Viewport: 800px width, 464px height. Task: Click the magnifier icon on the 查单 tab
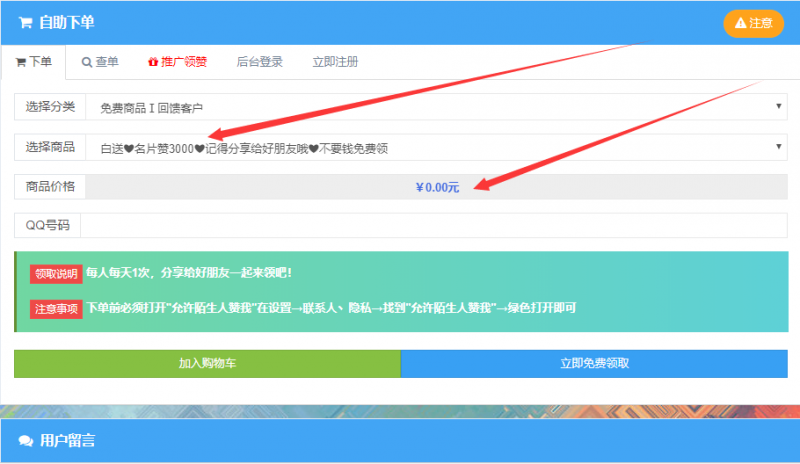point(87,62)
